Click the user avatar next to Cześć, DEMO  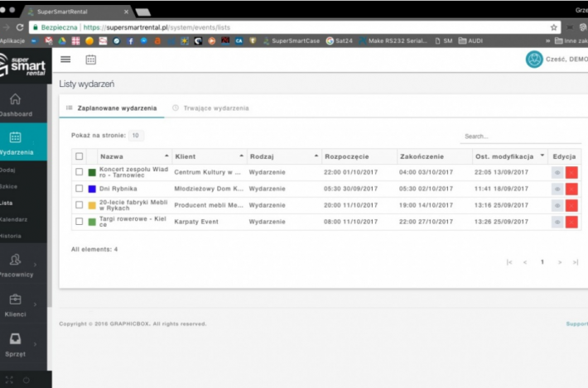click(534, 60)
